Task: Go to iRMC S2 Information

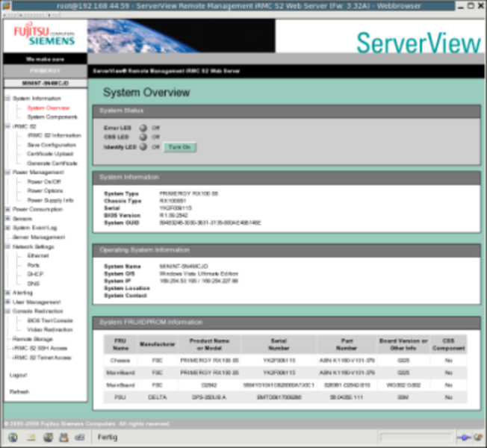Action: click(54, 135)
